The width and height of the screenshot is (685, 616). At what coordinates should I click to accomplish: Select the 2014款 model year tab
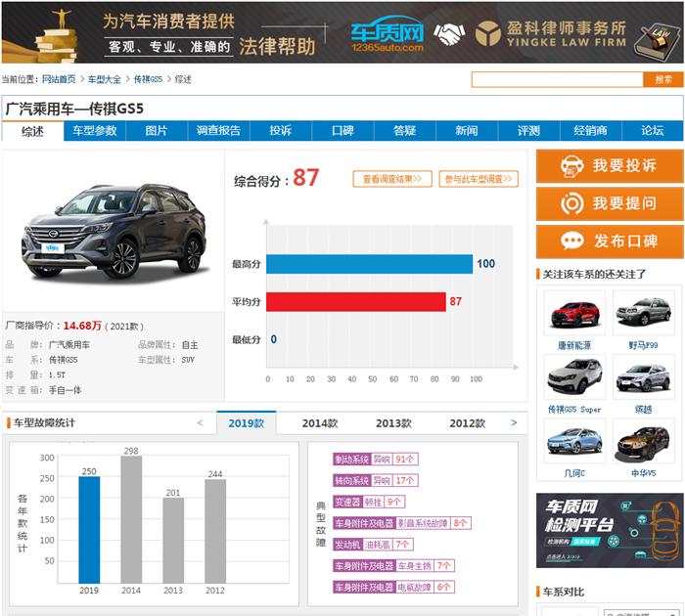coord(320,422)
